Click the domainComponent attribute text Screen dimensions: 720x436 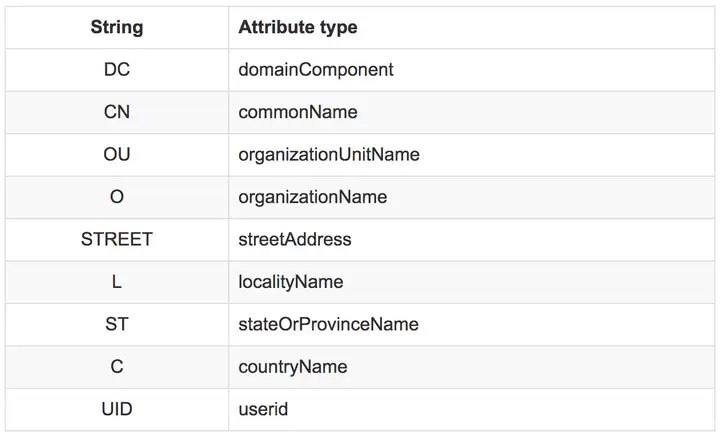pos(316,70)
